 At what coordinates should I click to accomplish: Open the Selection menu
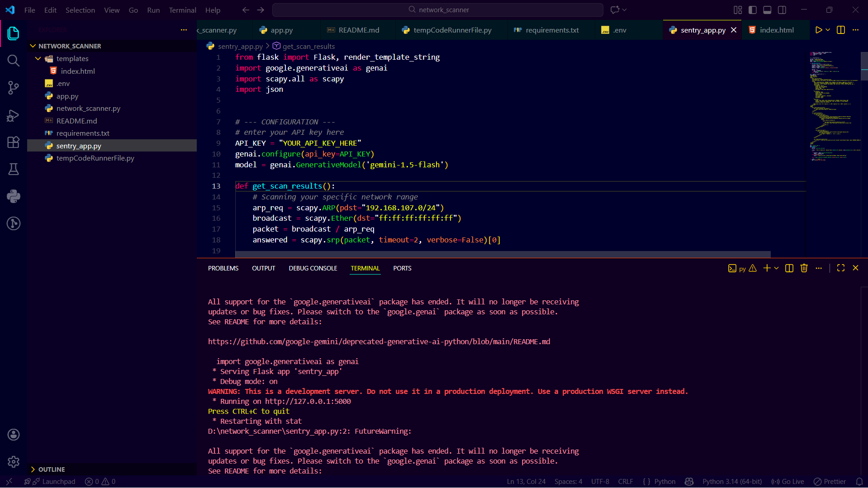(x=80, y=10)
